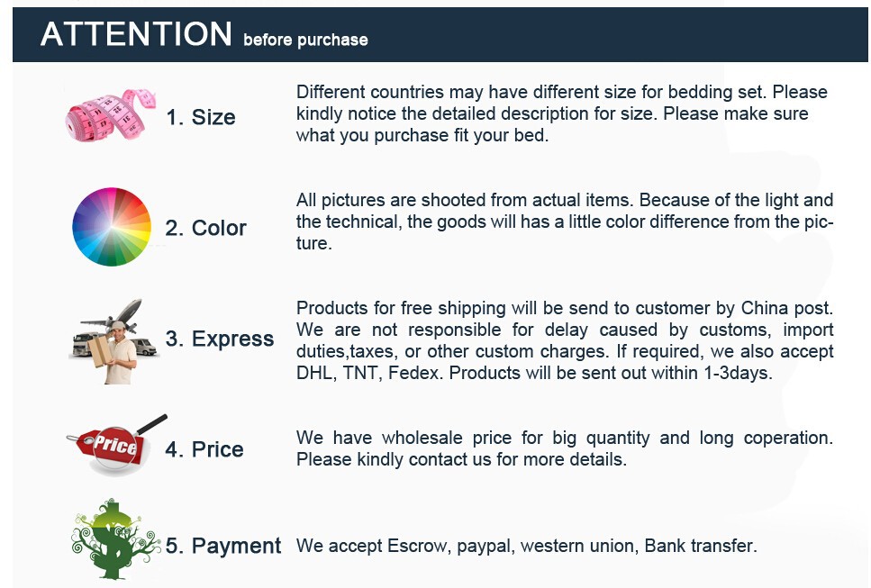The height and width of the screenshot is (588, 871).
Task: Select the '5. Payment' heading
Action: (x=223, y=546)
